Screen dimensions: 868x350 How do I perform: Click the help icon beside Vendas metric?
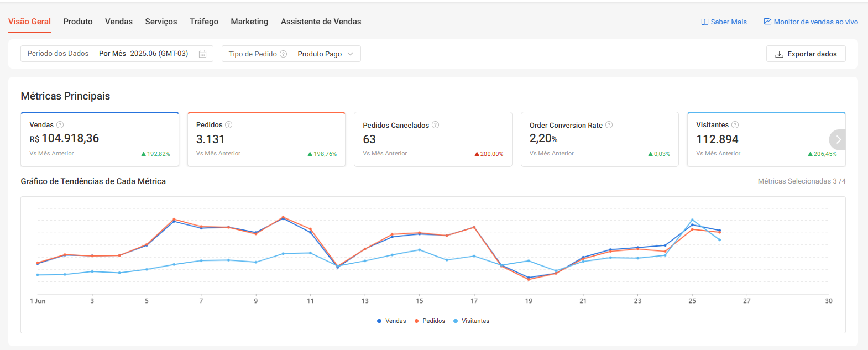(60, 125)
